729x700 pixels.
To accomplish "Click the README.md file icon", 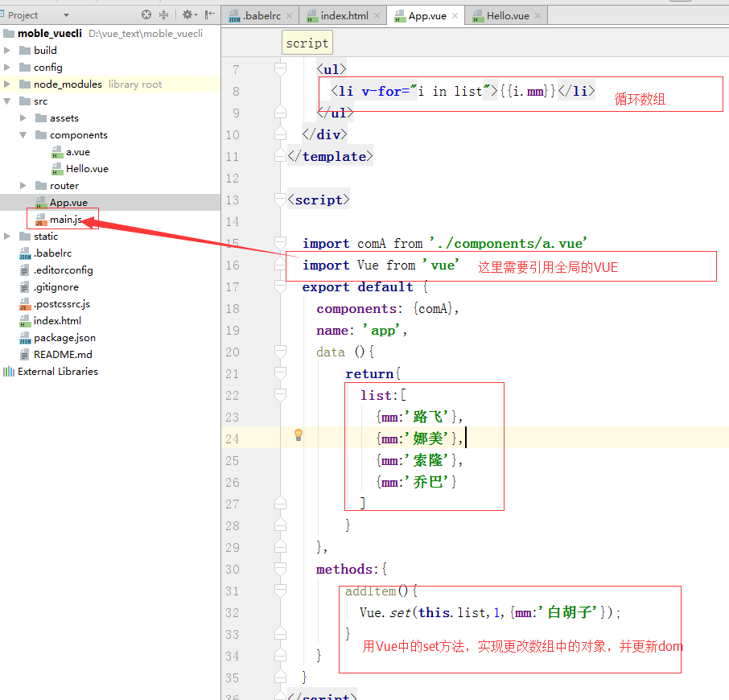I will (25, 355).
